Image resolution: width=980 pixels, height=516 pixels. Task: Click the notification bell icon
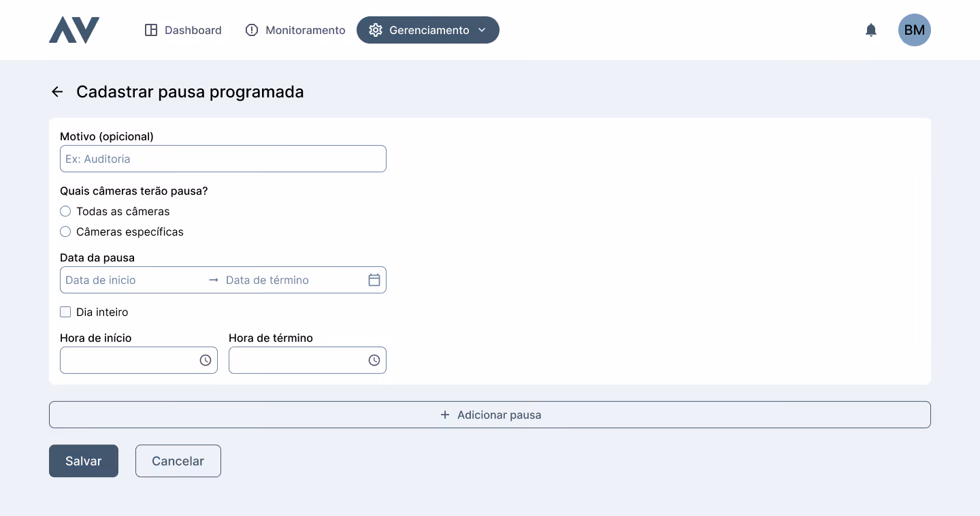tap(871, 30)
